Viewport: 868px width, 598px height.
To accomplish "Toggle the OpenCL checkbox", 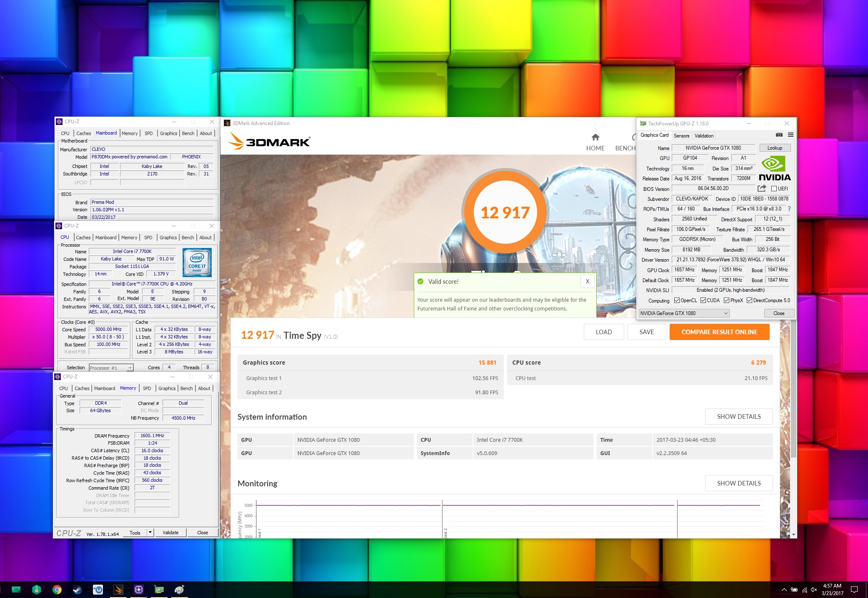I will (677, 300).
